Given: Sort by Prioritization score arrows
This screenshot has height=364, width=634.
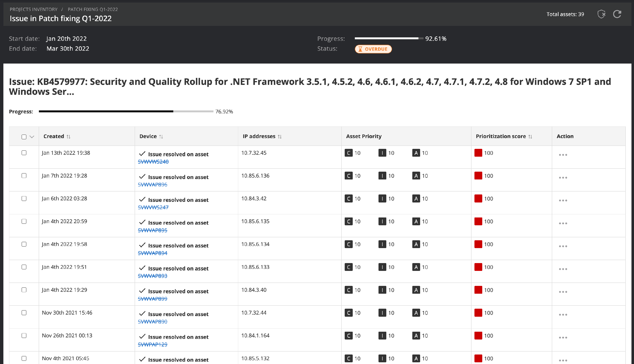Looking at the screenshot, I should point(530,136).
